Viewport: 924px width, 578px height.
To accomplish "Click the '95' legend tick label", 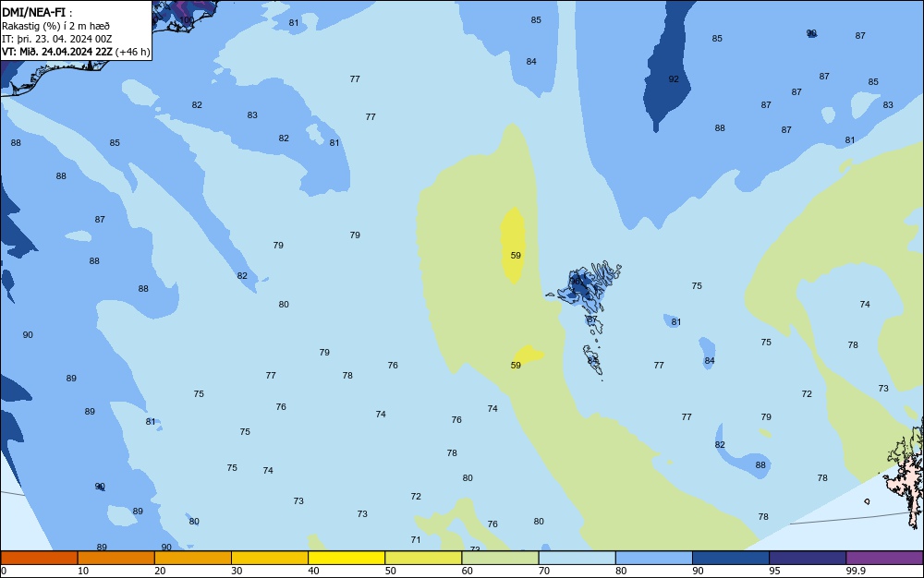I will point(774,571).
